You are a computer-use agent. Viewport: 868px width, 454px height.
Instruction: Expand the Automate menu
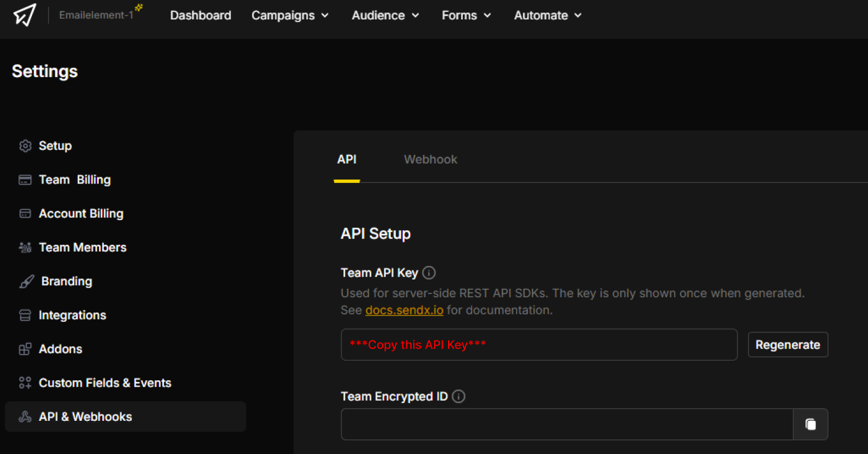[547, 15]
